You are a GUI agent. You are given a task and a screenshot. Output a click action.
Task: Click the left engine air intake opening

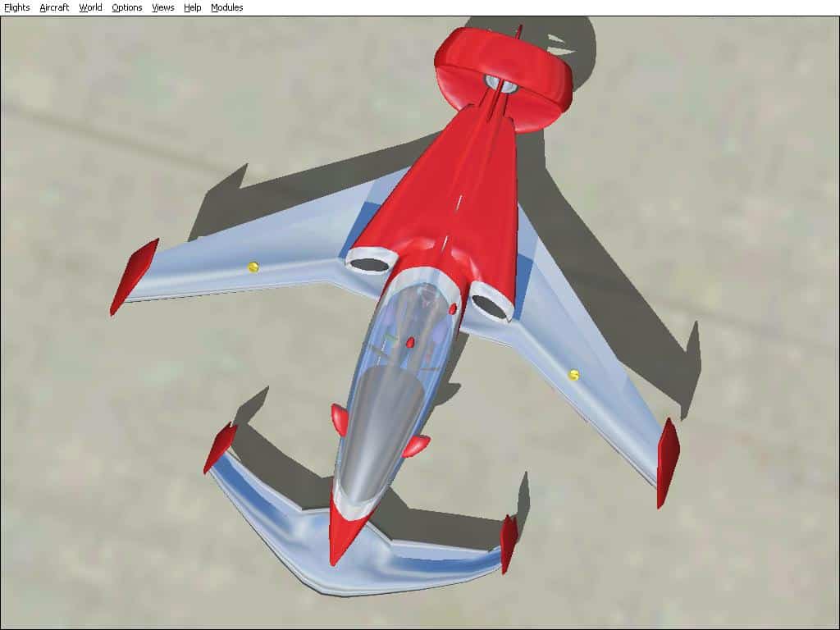click(372, 264)
